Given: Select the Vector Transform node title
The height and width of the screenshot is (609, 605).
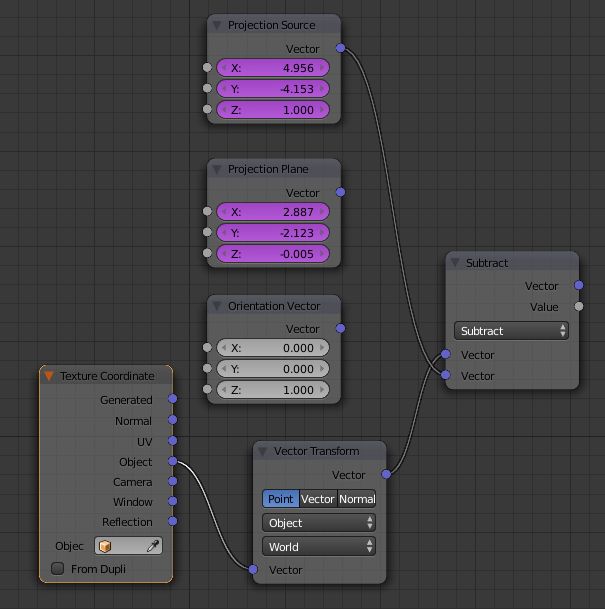Looking at the screenshot, I should pos(316,451).
